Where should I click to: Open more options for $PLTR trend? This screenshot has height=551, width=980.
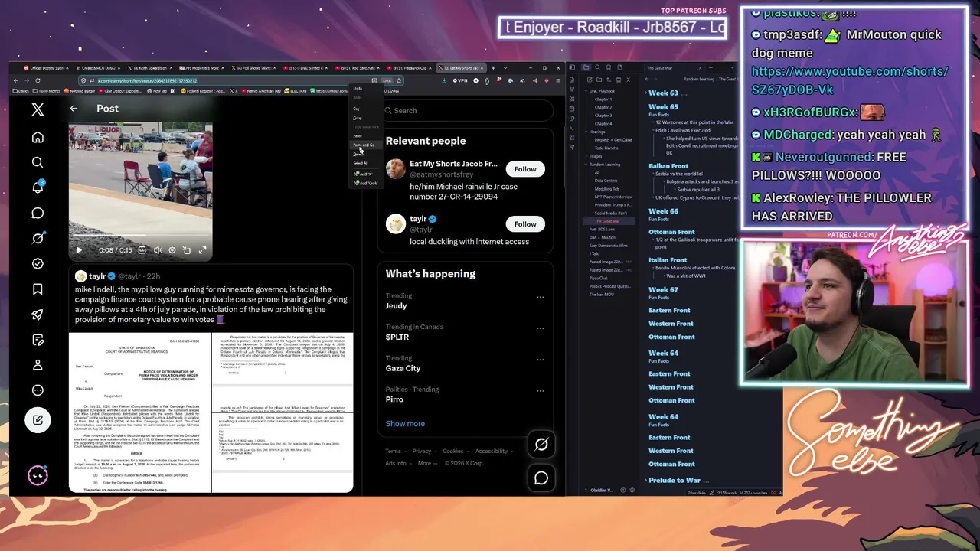[541, 328]
